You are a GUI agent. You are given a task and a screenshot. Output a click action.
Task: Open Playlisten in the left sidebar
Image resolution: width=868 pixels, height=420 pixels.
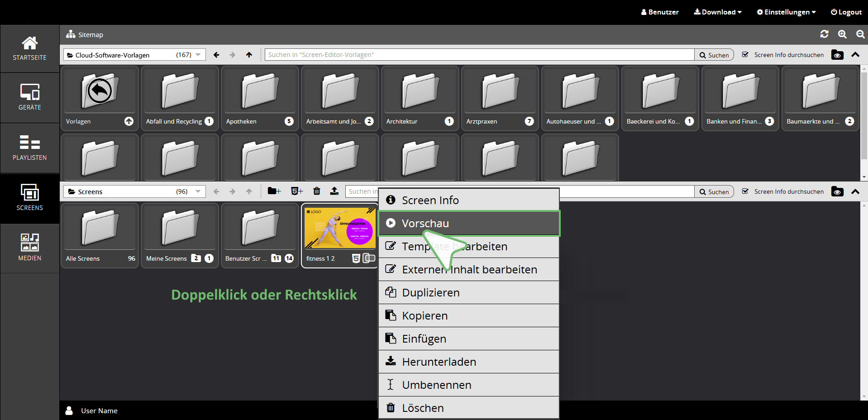point(30,148)
